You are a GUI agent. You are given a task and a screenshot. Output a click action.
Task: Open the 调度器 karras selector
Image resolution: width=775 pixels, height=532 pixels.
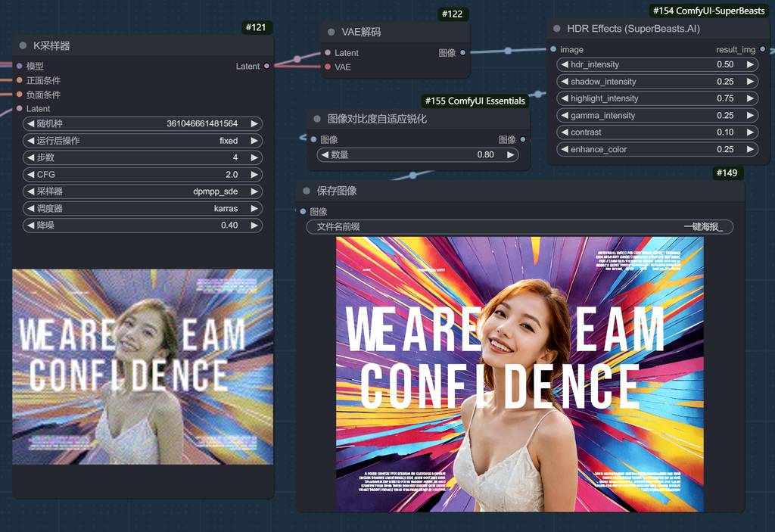click(142, 208)
